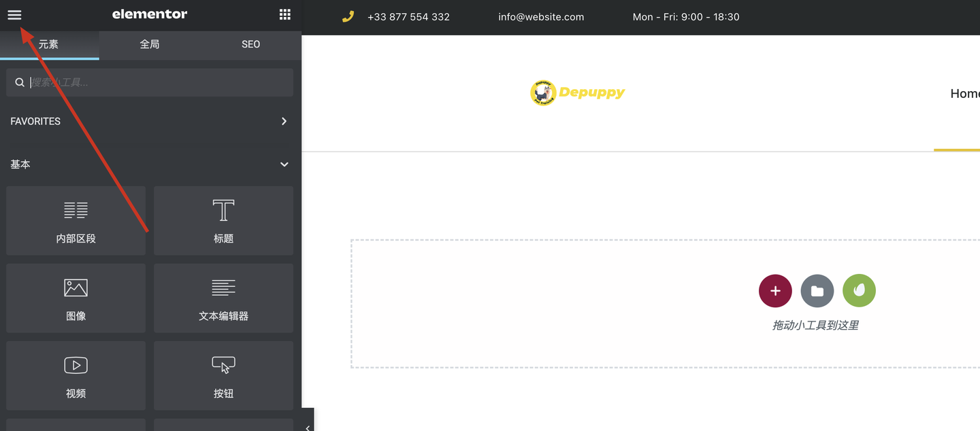Click the gray folder template library button
The image size is (980, 431).
pos(817,291)
